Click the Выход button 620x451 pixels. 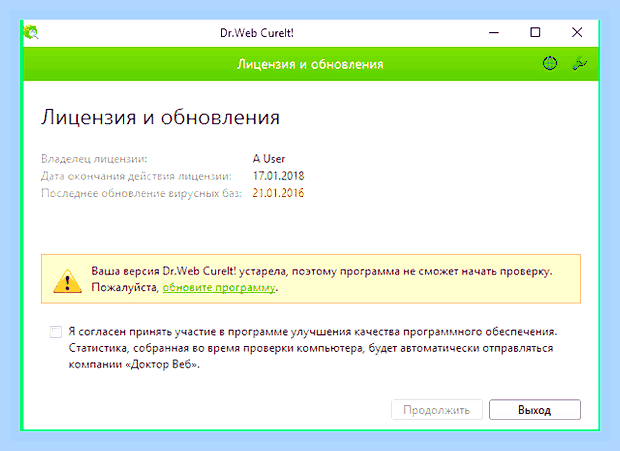click(535, 410)
